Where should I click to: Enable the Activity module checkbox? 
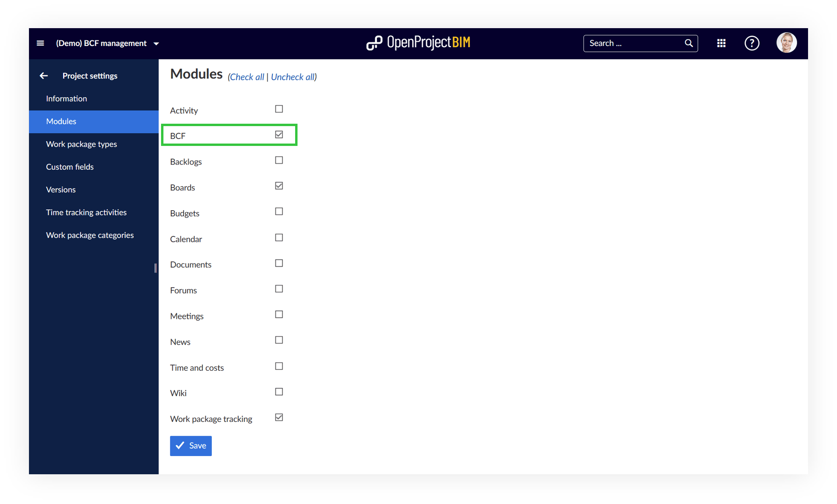pos(278,109)
